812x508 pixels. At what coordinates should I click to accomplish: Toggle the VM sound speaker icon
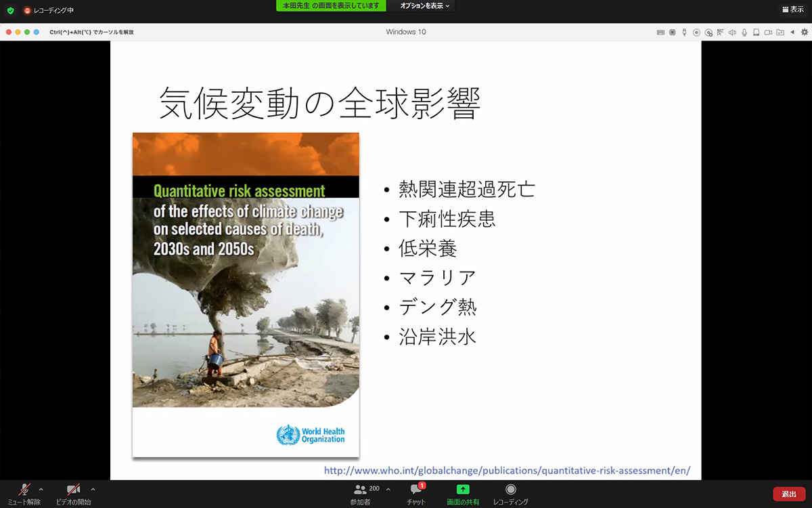point(732,32)
